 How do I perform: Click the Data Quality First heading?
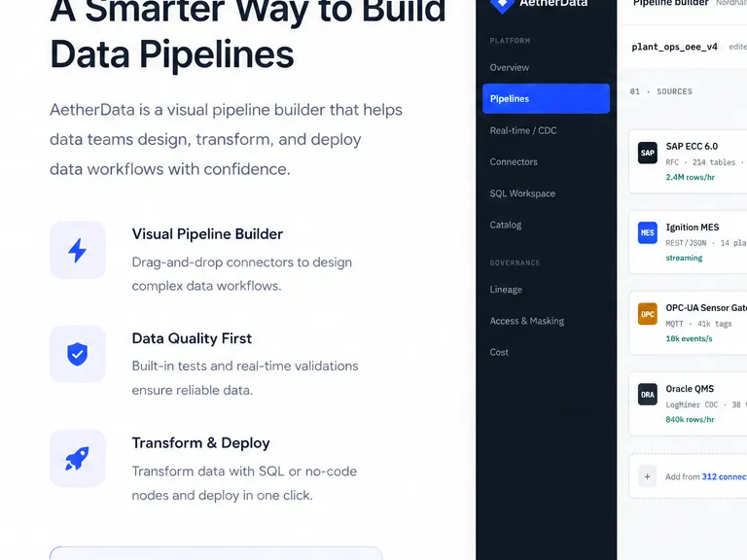point(192,338)
